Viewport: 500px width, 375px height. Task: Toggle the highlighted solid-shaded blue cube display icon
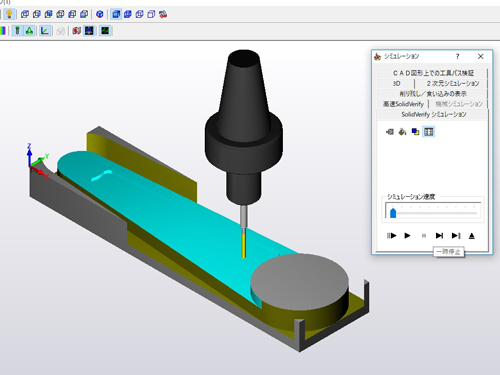tap(116, 14)
